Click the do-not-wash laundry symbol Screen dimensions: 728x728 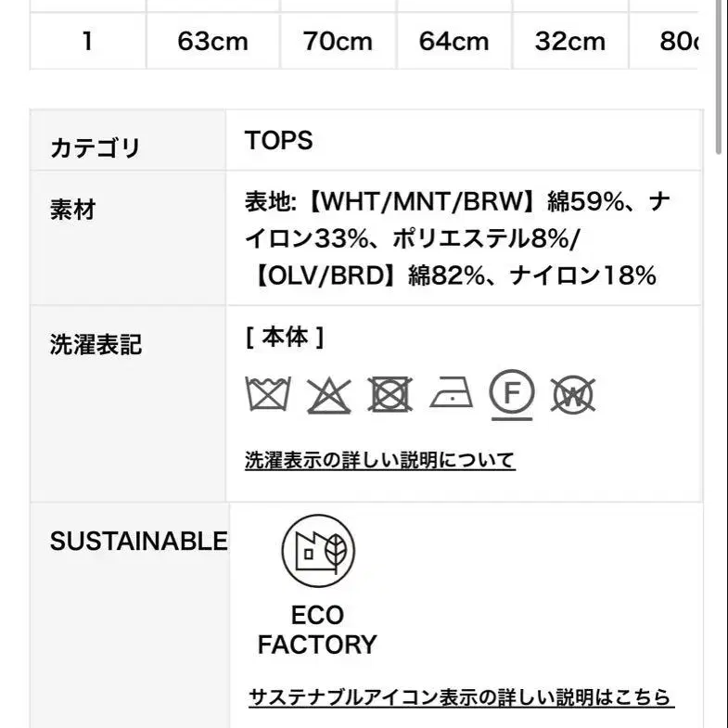(268, 394)
